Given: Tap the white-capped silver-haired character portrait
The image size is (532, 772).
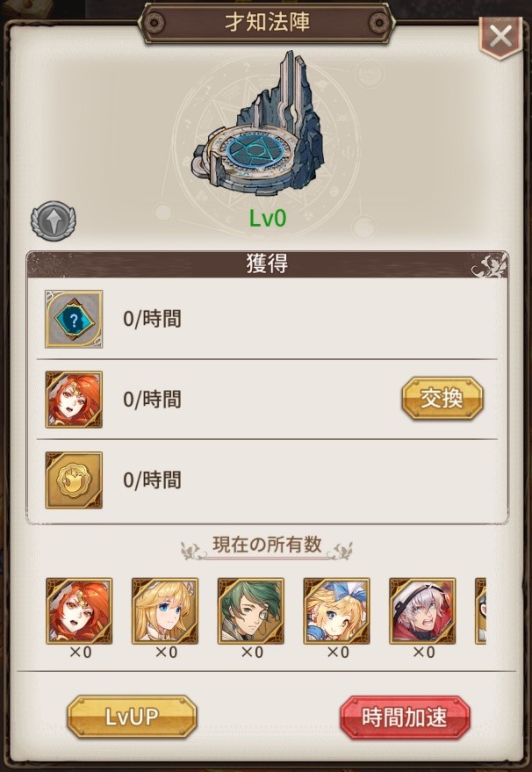Looking at the screenshot, I should click(x=422, y=611).
